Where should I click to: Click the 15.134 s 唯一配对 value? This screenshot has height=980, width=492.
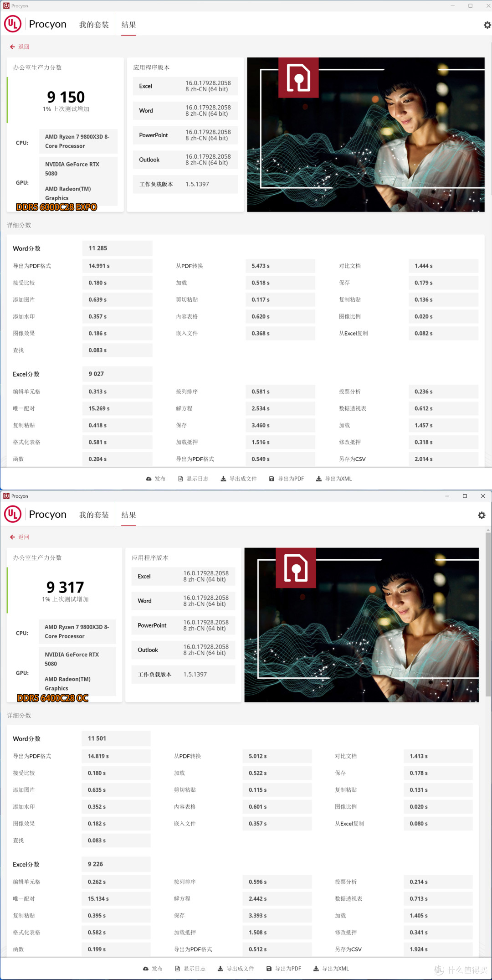pos(116,899)
